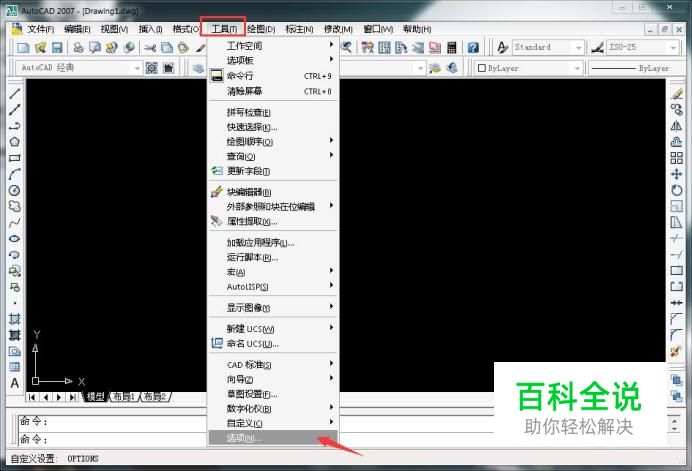
Task: Click the Plot Preview icon
Action: point(95,47)
